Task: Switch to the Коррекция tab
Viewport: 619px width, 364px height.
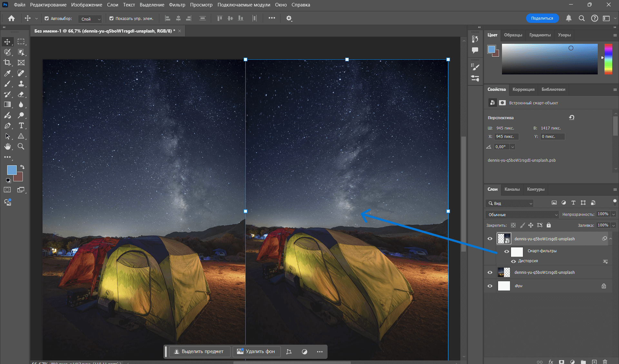Action: click(x=524, y=90)
